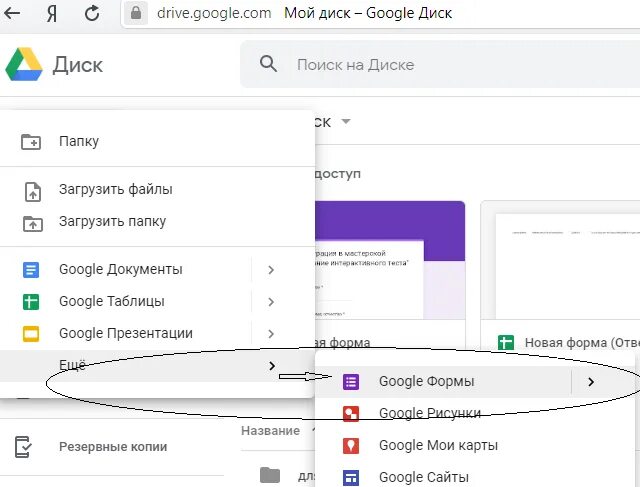Click the new folder icon beside Папку
The width and height of the screenshot is (640, 487).
31,142
